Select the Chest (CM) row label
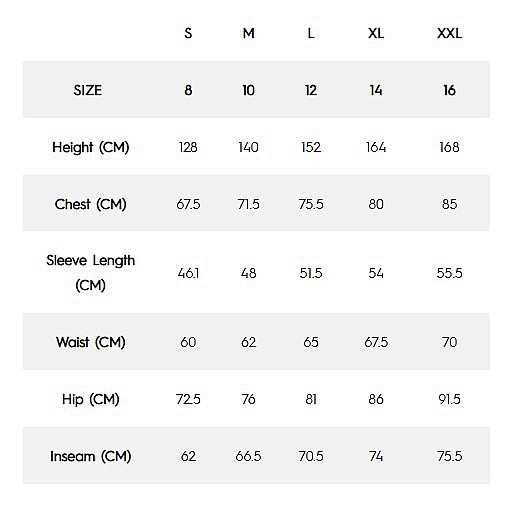 [91, 204]
